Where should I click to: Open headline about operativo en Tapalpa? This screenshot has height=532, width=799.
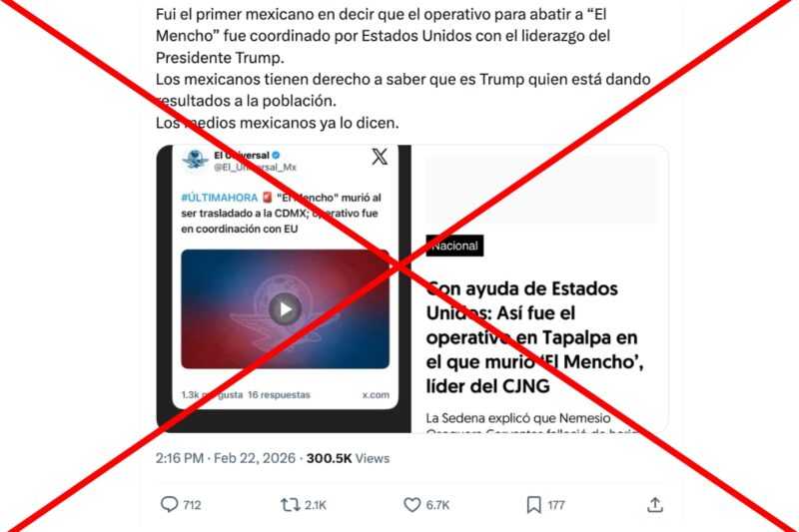pyautogui.click(x=534, y=337)
